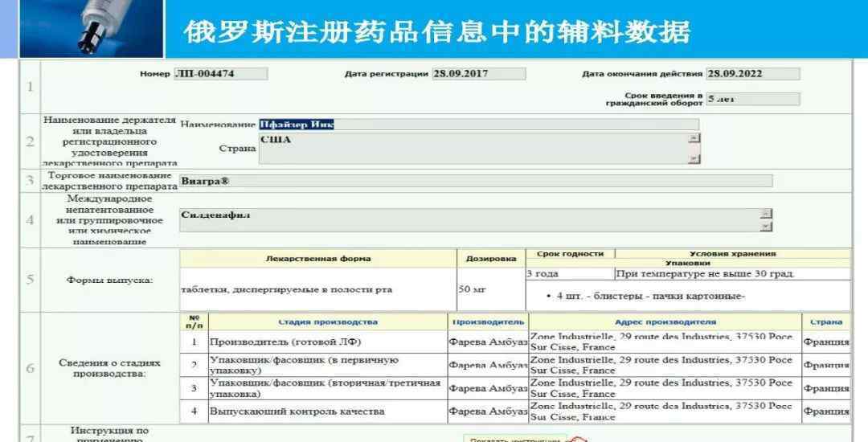
Task: Select the stage cell Упаковщик/фасовщик (вторичная/третичная упаковка)
Action: (328, 388)
